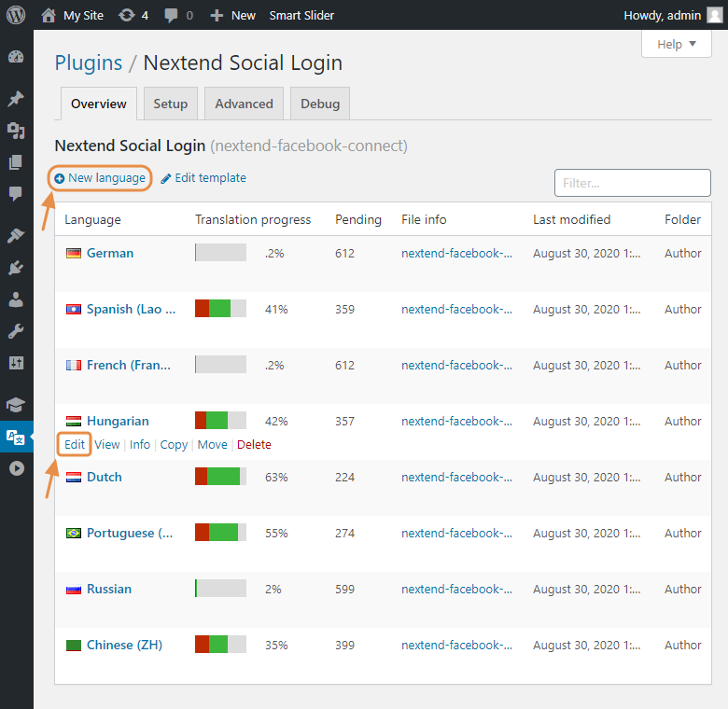
Task: Click the updates icon showing 4
Action: [x=133, y=15]
